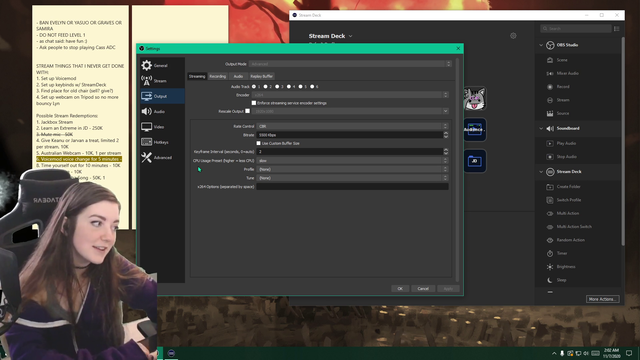Select Output section in OBS Settings

point(162,96)
